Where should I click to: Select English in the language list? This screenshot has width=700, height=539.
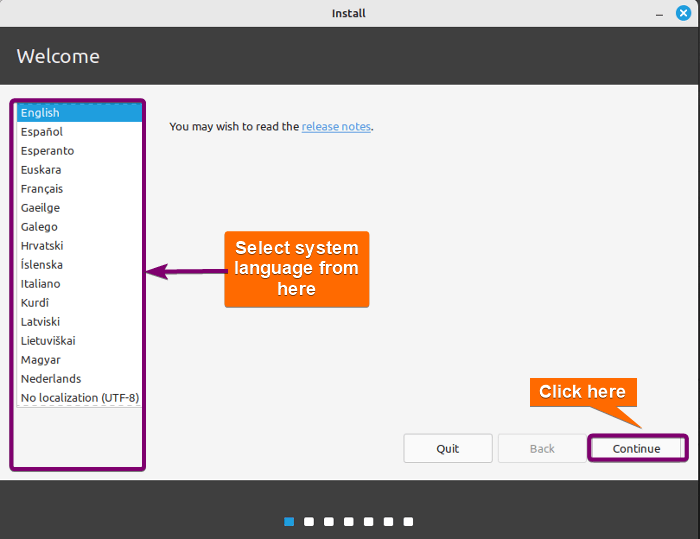(x=79, y=113)
